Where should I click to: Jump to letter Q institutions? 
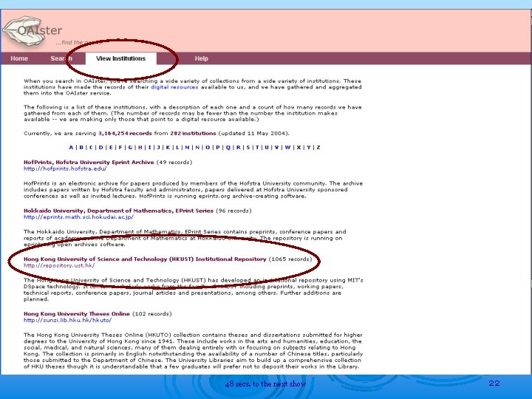point(228,148)
